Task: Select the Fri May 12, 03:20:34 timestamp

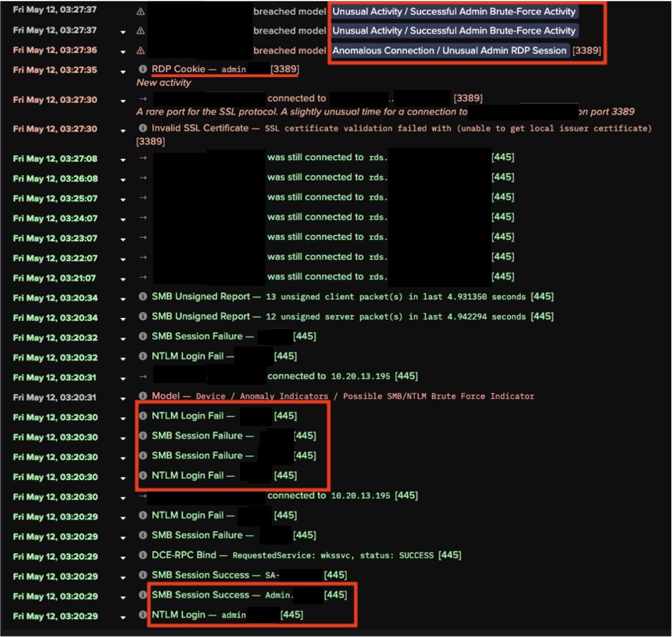Action: tap(55, 296)
